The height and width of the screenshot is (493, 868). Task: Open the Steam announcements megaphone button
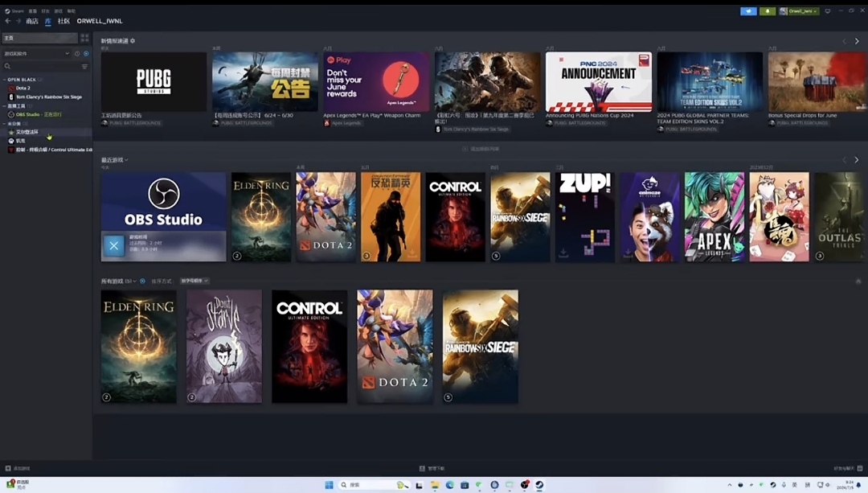tap(748, 11)
